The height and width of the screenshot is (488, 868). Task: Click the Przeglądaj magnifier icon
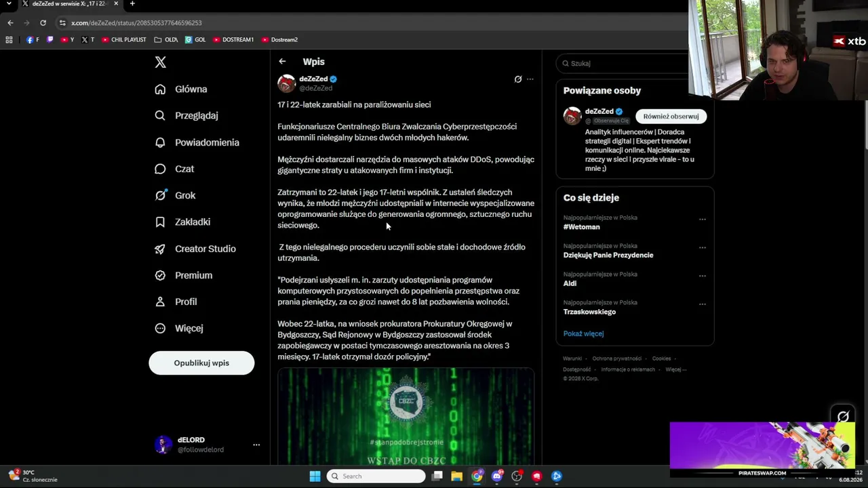[160, 115]
